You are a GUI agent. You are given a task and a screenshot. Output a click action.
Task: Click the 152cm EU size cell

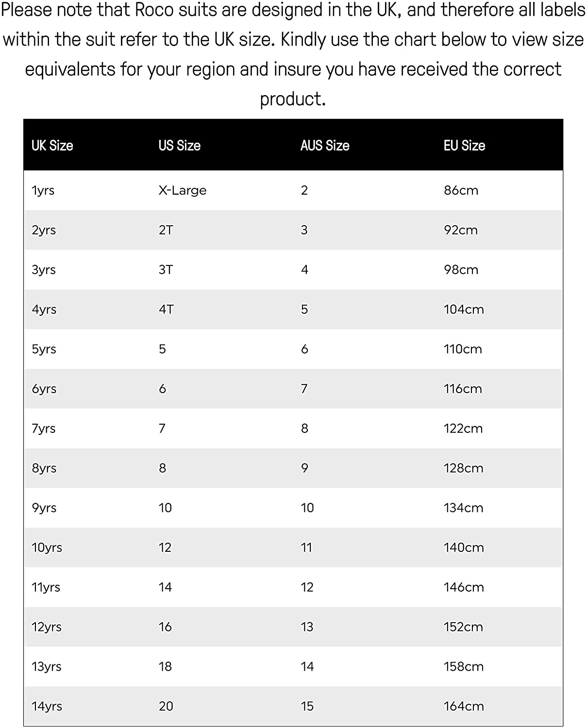click(x=463, y=627)
